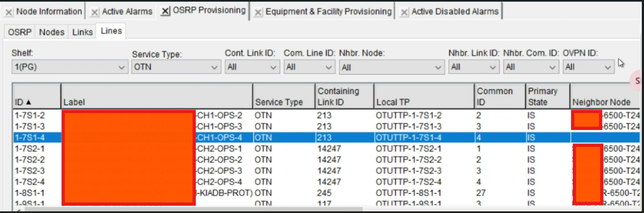Screen dimensions: 644x213
Task: Open the OVPN ID dropdown
Action: 589,67
